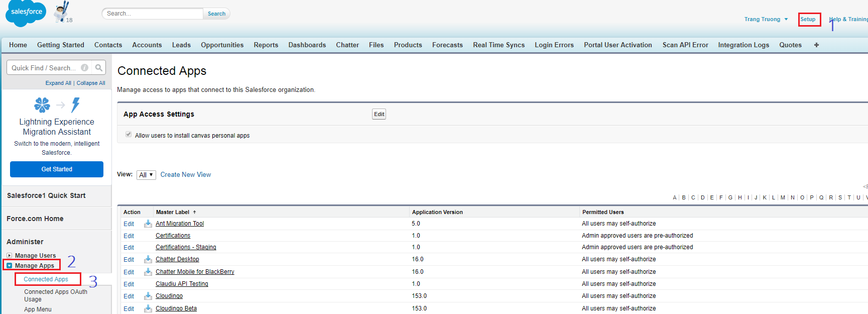Image resolution: width=868 pixels, height=314 pixels.
Task: Open the Getting Started tab
Action: (61, 45)
